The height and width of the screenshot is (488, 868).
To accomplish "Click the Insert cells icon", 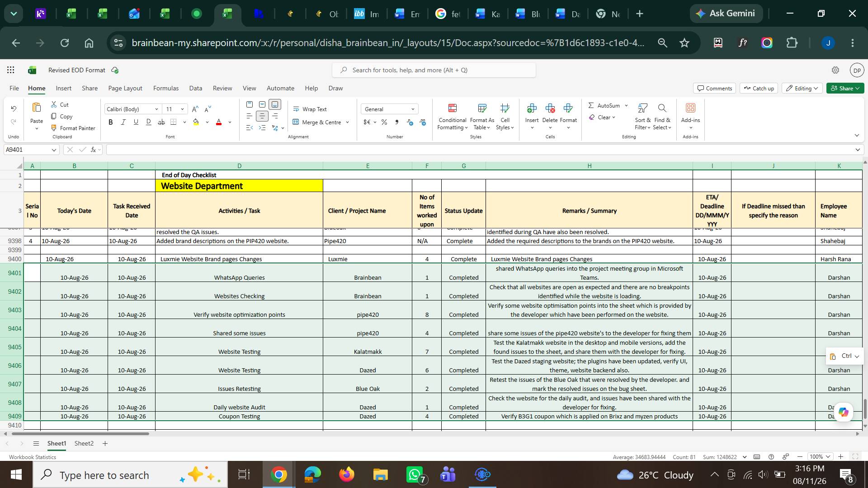I will coord(532,108).
